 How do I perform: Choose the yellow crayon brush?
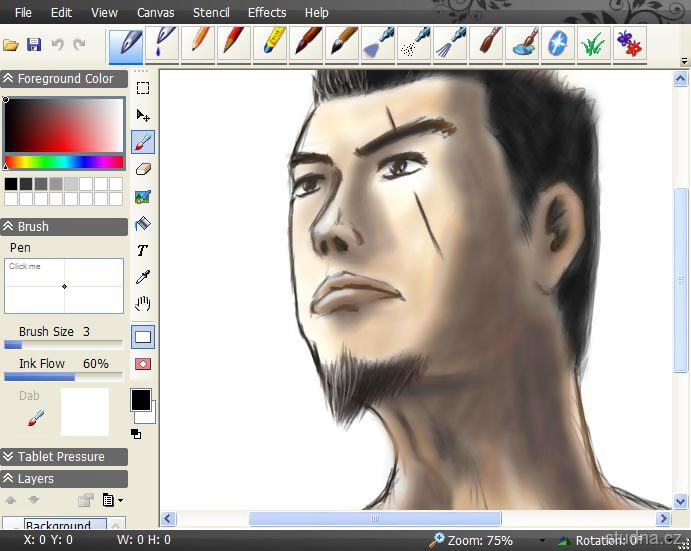(x=271, y=43)
